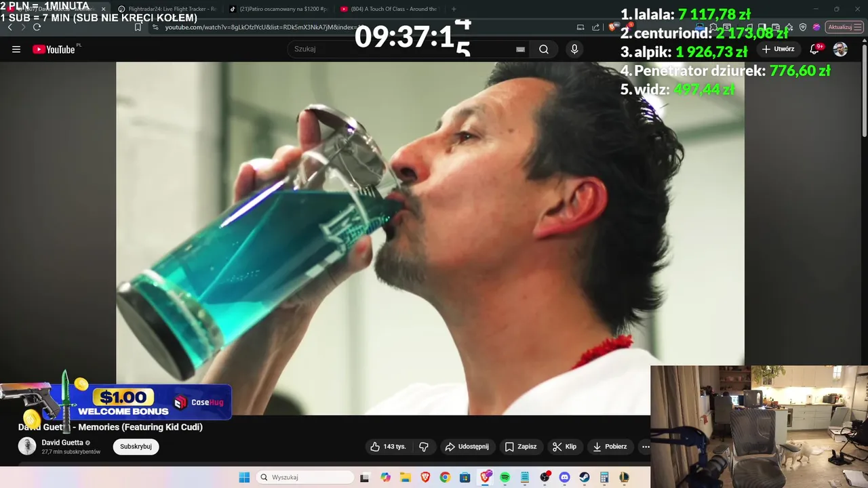Create a clip with Klip button

pos(564,447)
